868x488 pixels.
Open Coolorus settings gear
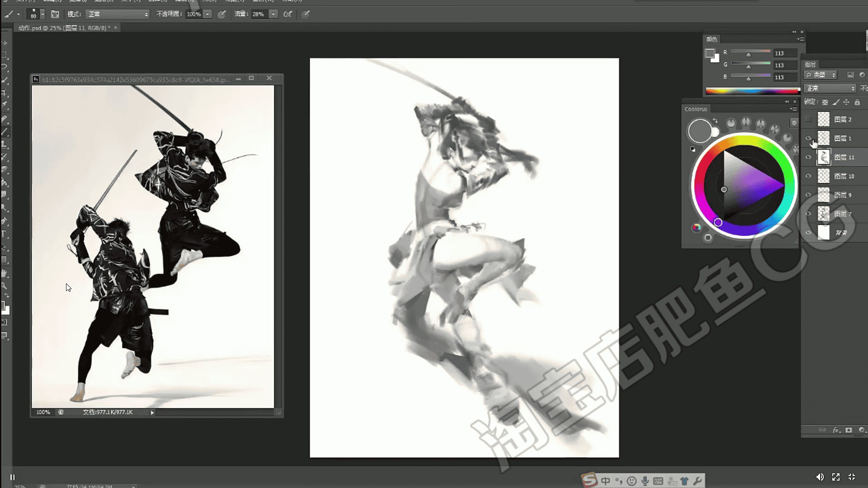pos(794,122)
